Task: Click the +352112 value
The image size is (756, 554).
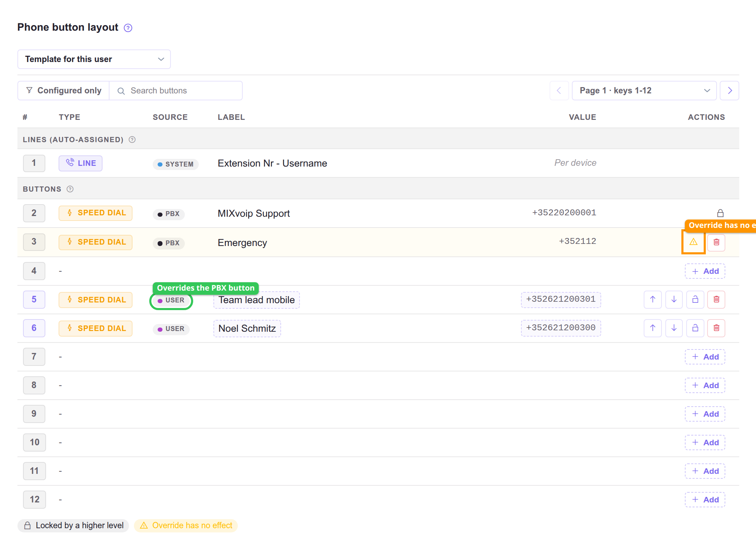Action: 577,241
